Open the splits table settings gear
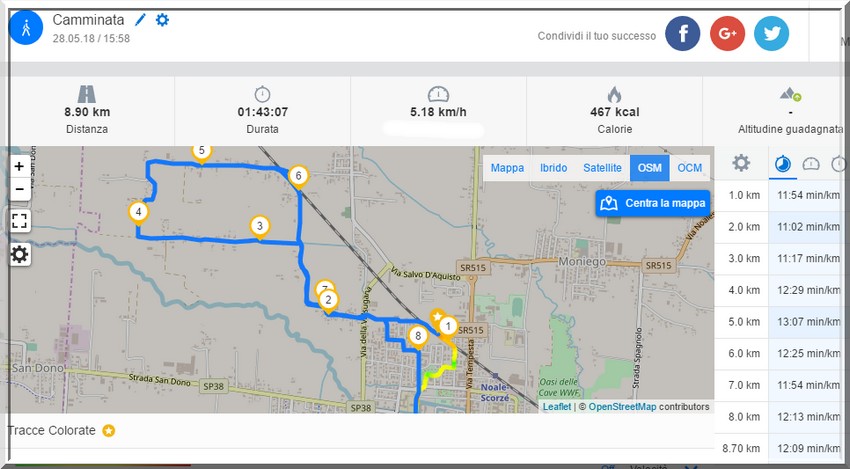Viewport: 850px width, 469px height. point(741,163)
